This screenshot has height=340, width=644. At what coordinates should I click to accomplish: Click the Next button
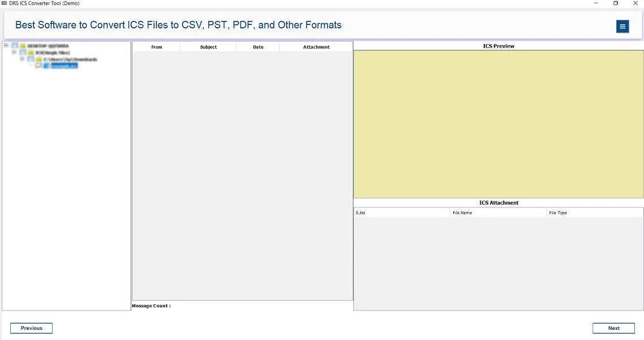pyautogui.click(x=613, y=328)
